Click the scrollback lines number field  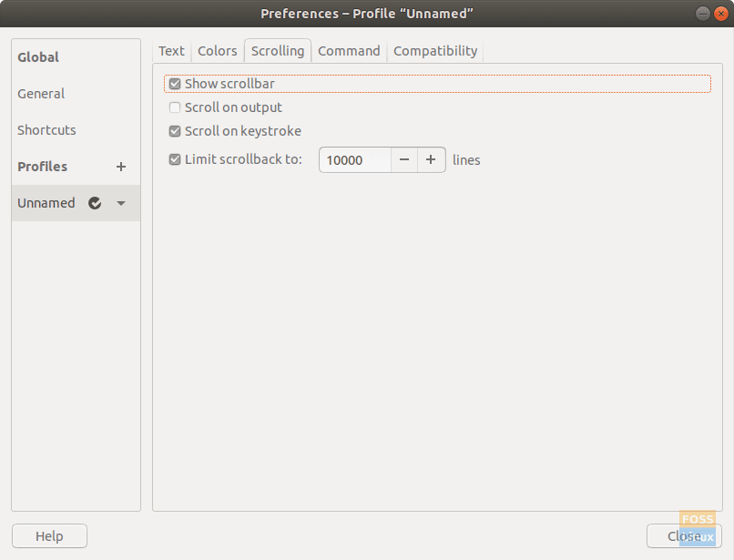(x=354, y=160)
